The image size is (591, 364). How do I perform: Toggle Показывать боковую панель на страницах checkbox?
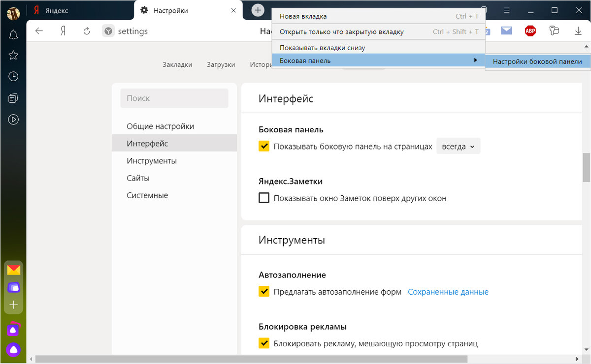264,146
